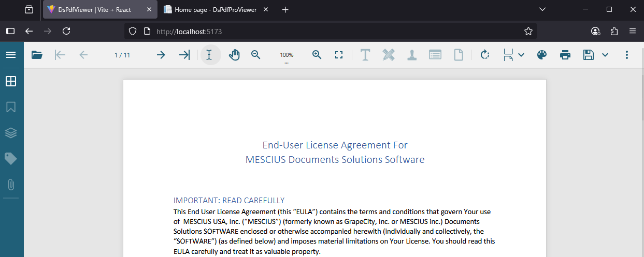
Task: Click the zoom out magnifier
Action: (255, 55)
